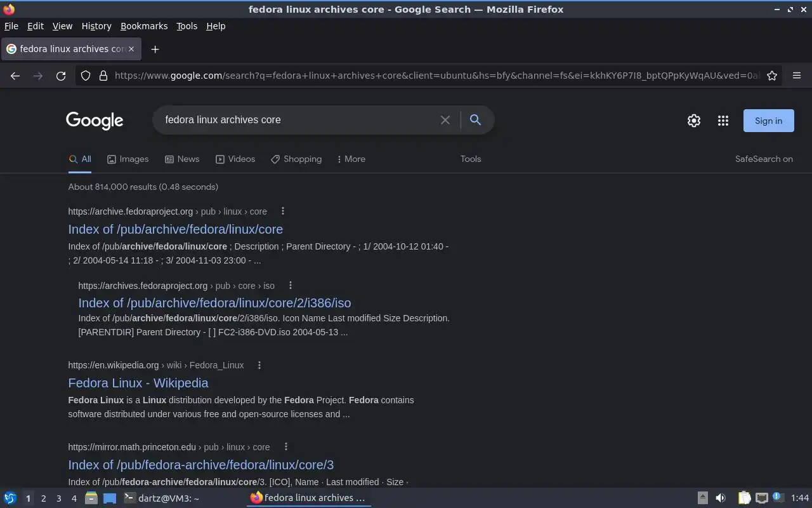The height and width of the screenshot is (508, 812).
Task: Open the Edit menu
Action: (x=36, y=26)
